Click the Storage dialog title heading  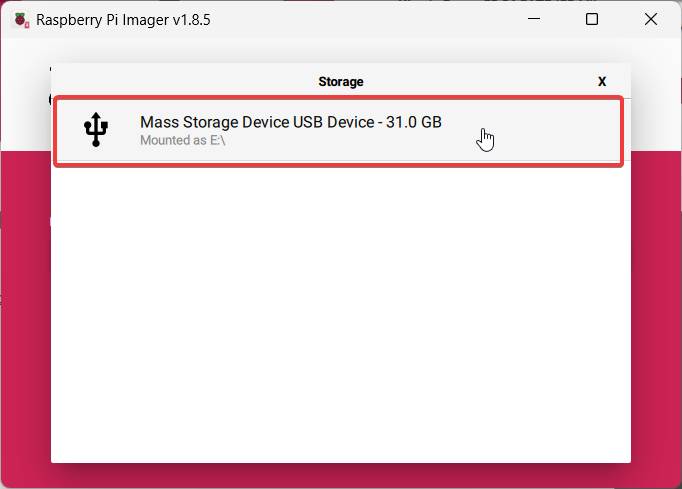[340, 81]
